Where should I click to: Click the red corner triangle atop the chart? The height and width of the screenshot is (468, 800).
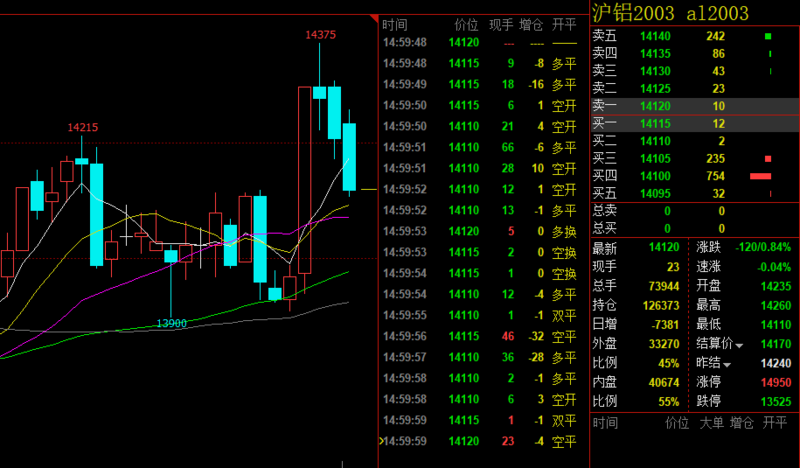[374, 19]
